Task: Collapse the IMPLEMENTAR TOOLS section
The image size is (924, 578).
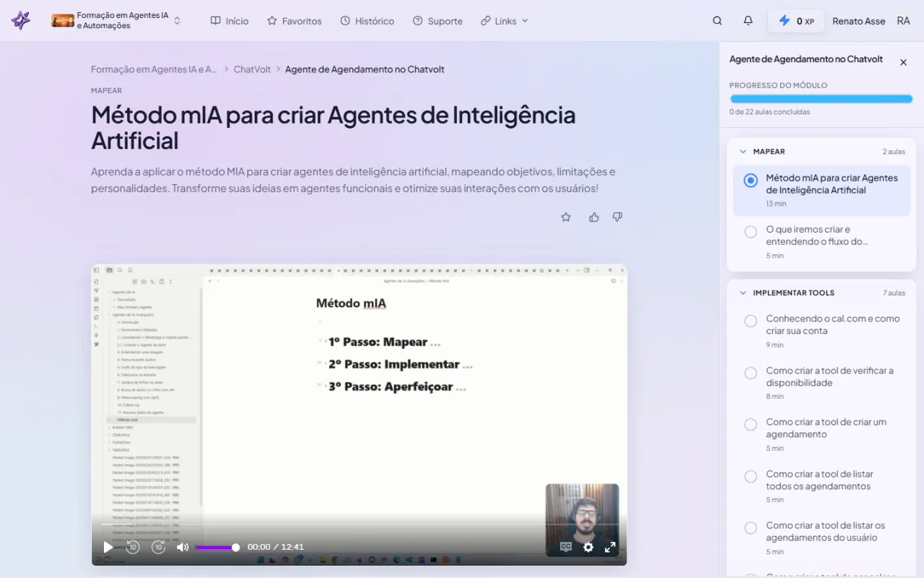Action: tap(743, 293)
